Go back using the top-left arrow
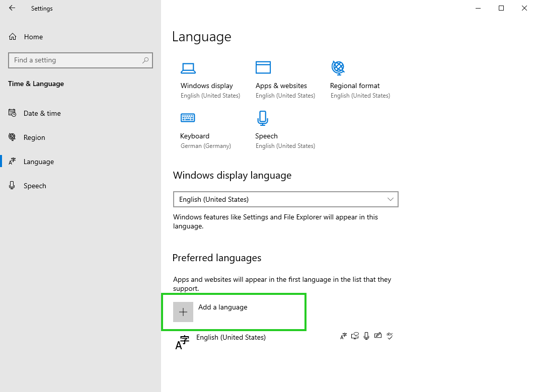 pos(12,8)
